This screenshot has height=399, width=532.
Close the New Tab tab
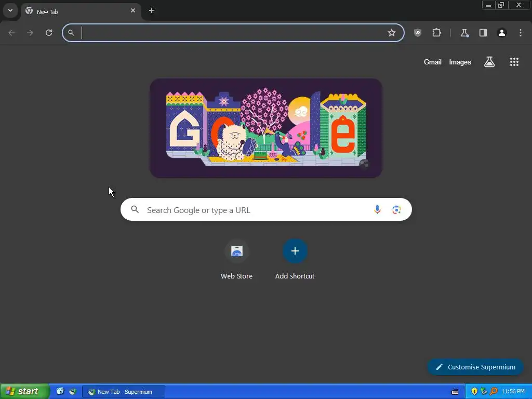133,10
